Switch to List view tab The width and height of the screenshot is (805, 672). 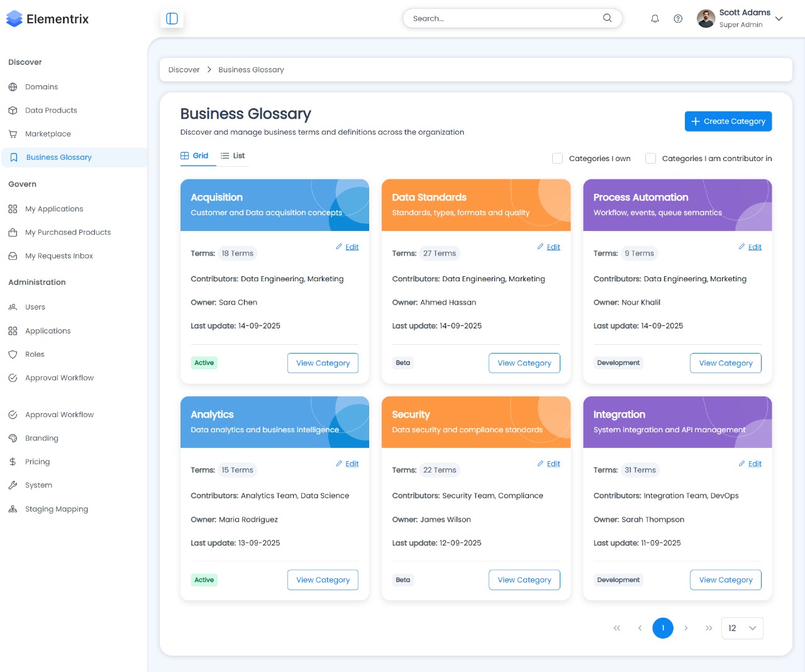[233, 156]
